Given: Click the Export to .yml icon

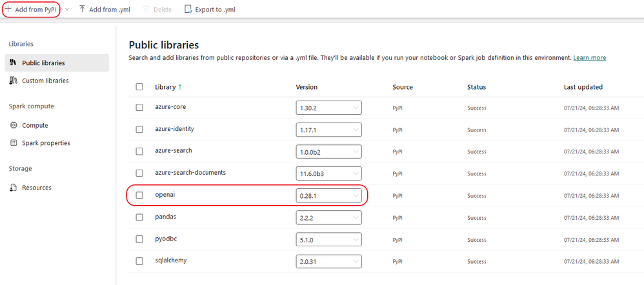Looking at the screenshot, I should click(x=188, y=10).
